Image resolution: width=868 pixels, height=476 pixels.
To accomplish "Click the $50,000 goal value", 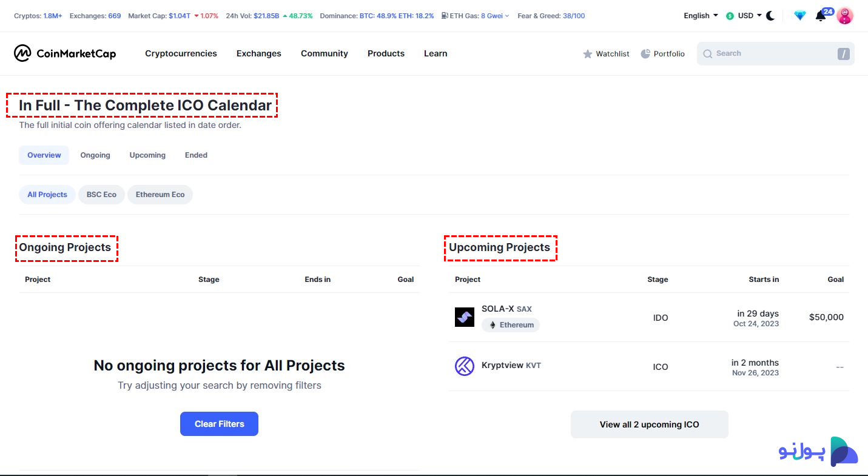I will pos(826,317).
